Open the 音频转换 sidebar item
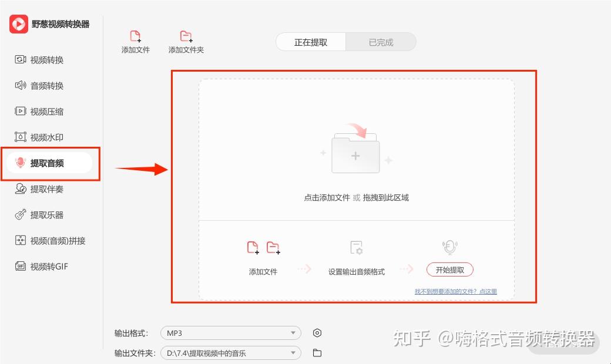This screenshot has width=611, height=364. click(39, 85)
